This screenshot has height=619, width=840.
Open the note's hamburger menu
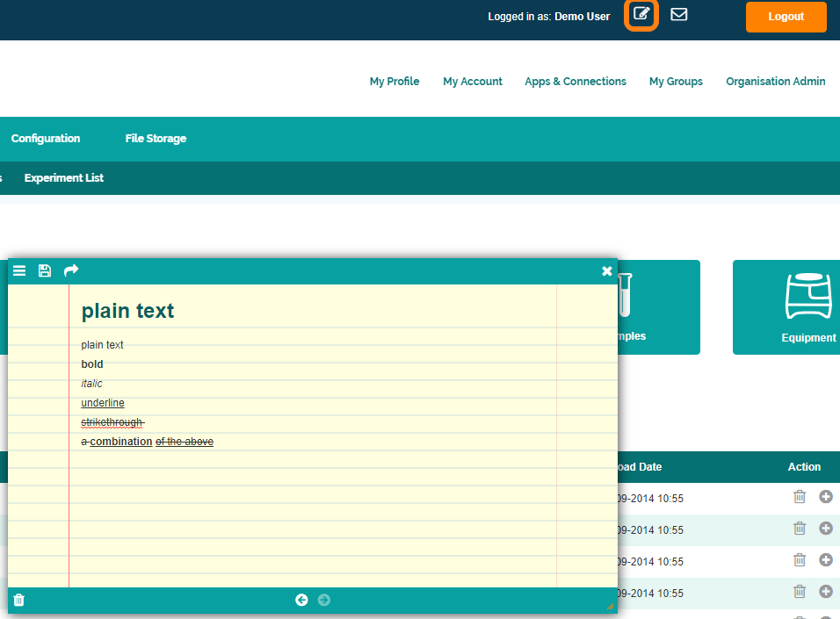pos(19,271)
